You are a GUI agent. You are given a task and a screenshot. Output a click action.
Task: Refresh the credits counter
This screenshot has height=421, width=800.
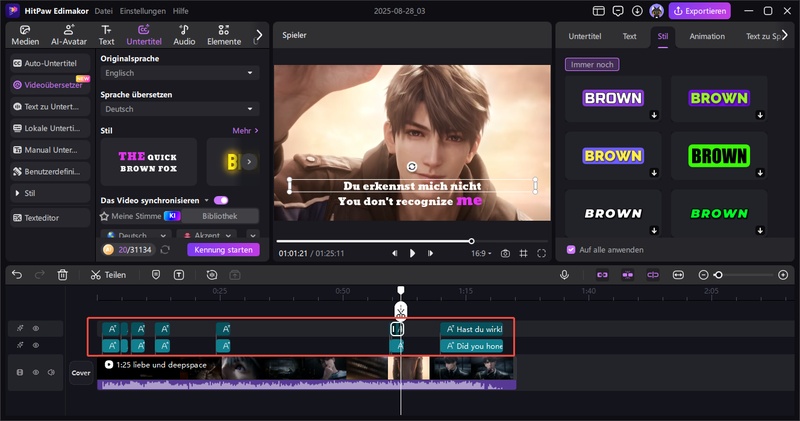pyautogui.click(x=165, y=250)
